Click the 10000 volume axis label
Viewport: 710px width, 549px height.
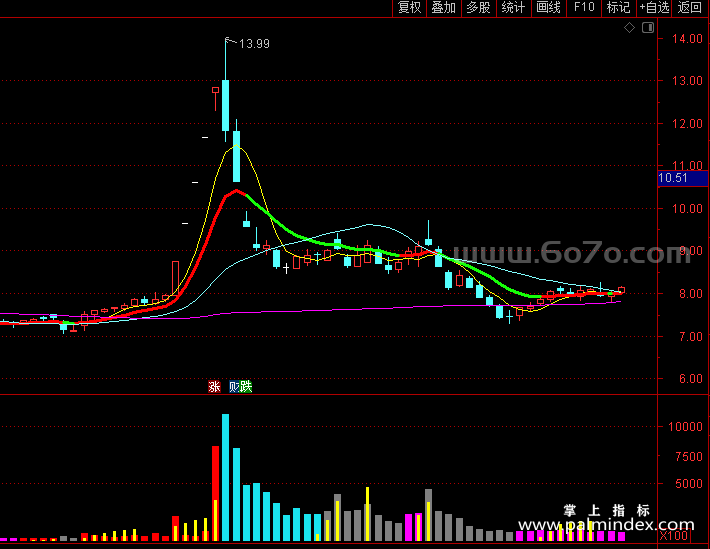click(686, 427)
